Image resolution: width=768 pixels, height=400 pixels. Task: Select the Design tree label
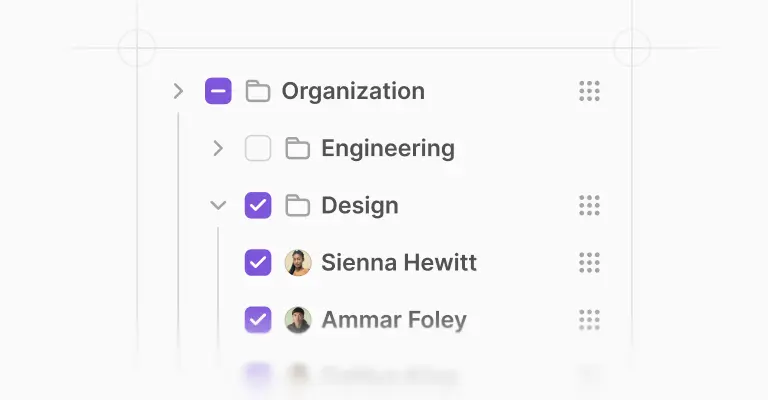(359, 206)
